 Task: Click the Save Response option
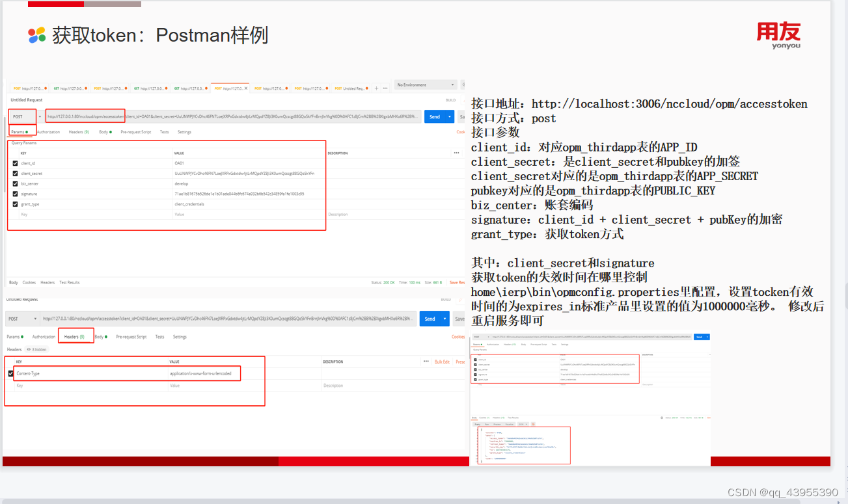pos(458,282)
